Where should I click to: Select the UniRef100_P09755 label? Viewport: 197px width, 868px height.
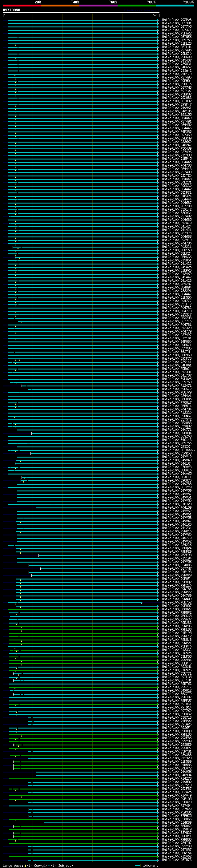click(x=177, y=443)
